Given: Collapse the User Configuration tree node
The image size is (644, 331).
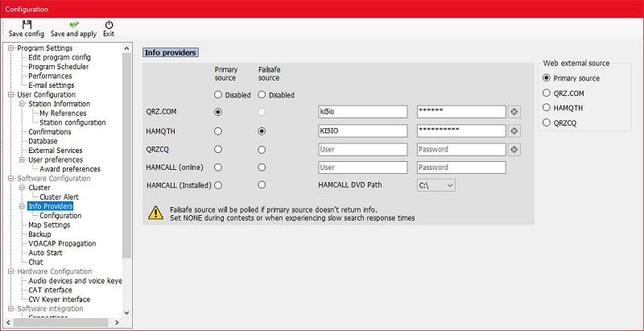Looking at the screenshot, I should coord(11,94).
